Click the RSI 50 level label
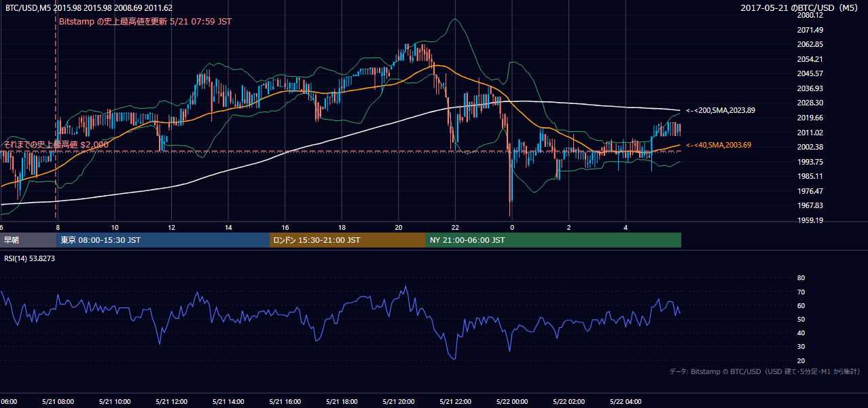 click(801, 319)
